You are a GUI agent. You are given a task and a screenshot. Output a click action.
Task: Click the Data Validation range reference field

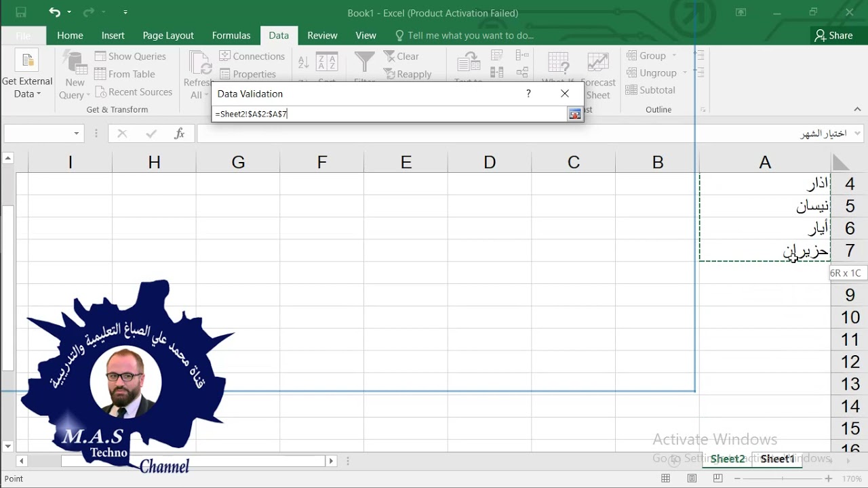[x=390, y=114]
